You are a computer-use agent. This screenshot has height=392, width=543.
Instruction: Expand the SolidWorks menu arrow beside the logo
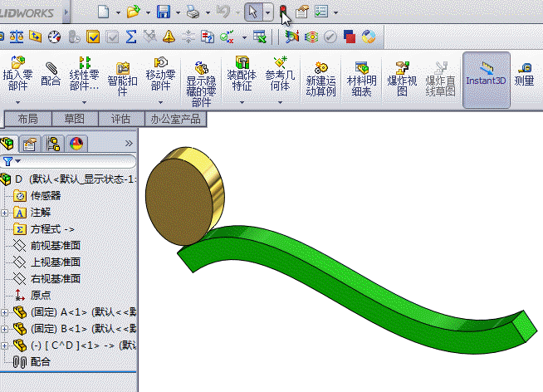click(x=66, y=12)
